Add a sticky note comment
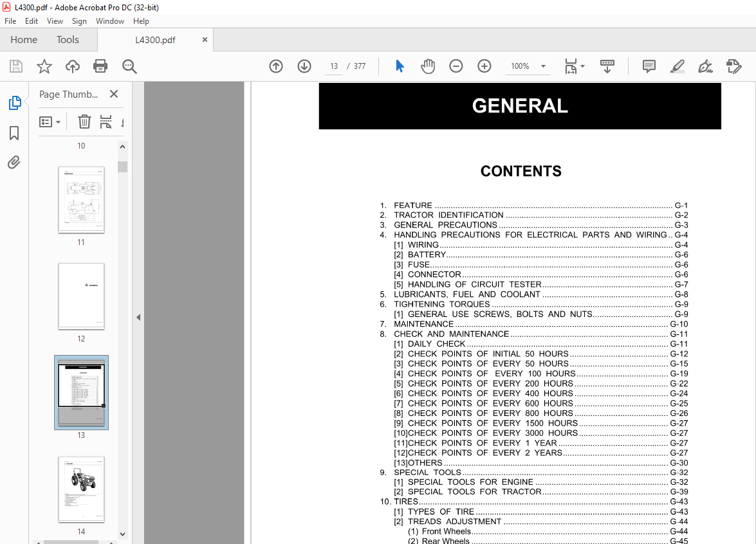 (649, 66)
